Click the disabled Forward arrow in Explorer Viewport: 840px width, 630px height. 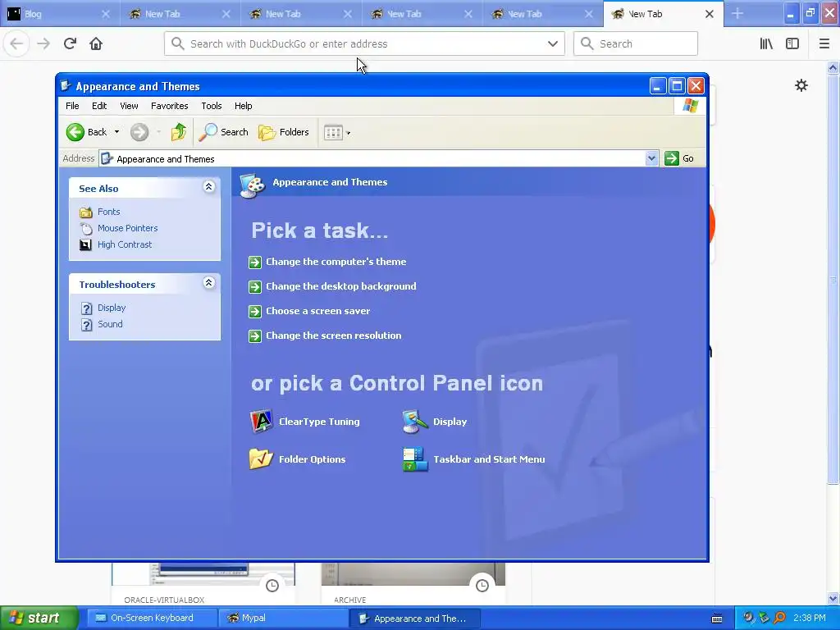coord(139,132)
